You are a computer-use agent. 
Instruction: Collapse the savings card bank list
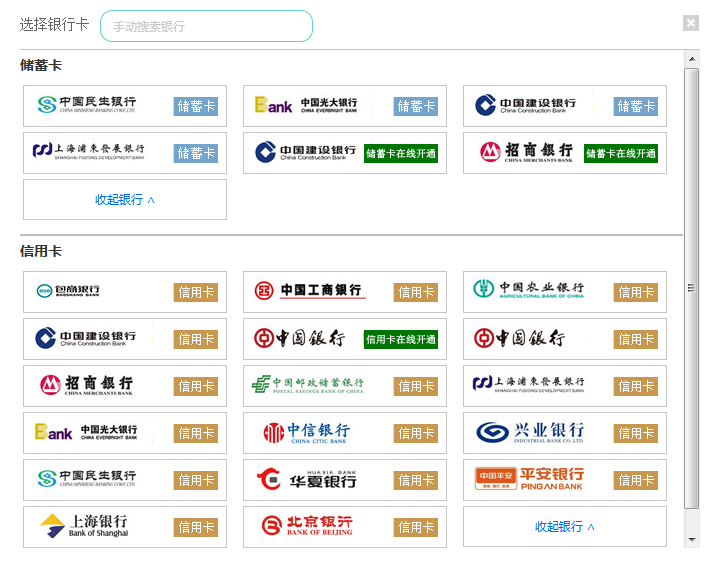click(x=125, y=200)
